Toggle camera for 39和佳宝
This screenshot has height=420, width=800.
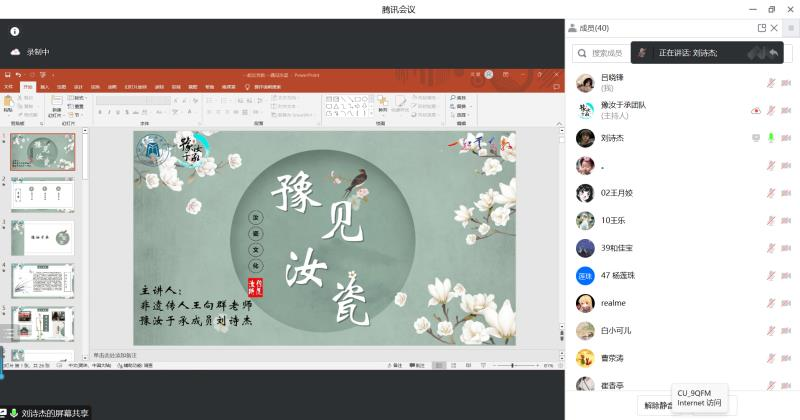(x=786, y=248)
